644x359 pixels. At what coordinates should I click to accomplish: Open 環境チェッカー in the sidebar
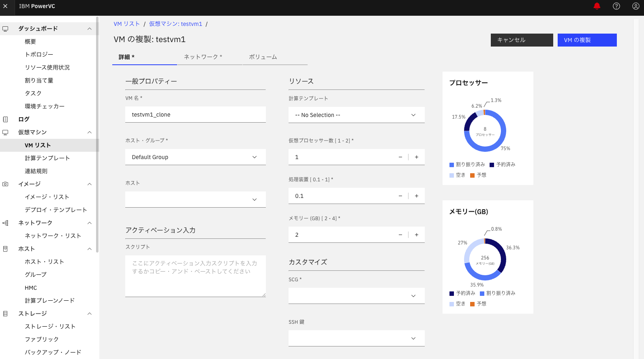pos(45,106)
